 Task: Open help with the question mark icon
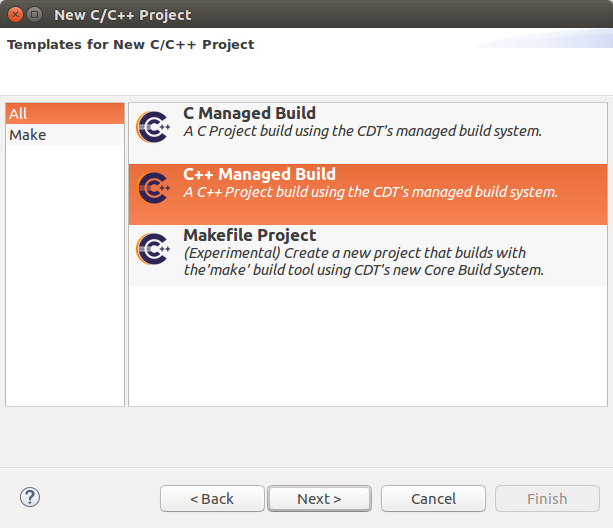(30, 497)
